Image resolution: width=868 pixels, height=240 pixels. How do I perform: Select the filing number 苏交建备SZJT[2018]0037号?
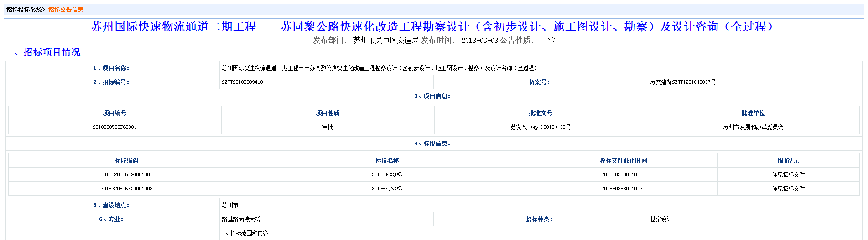[683, 82]
